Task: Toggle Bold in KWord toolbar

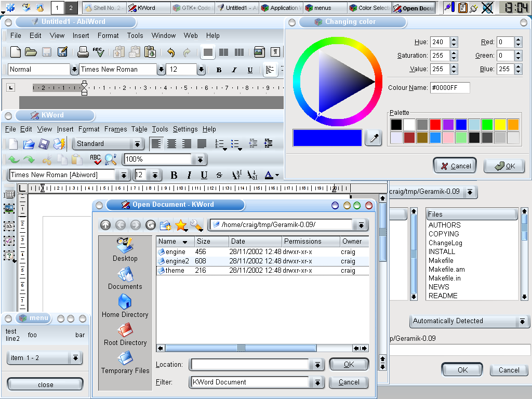Action: pos(174,175)
